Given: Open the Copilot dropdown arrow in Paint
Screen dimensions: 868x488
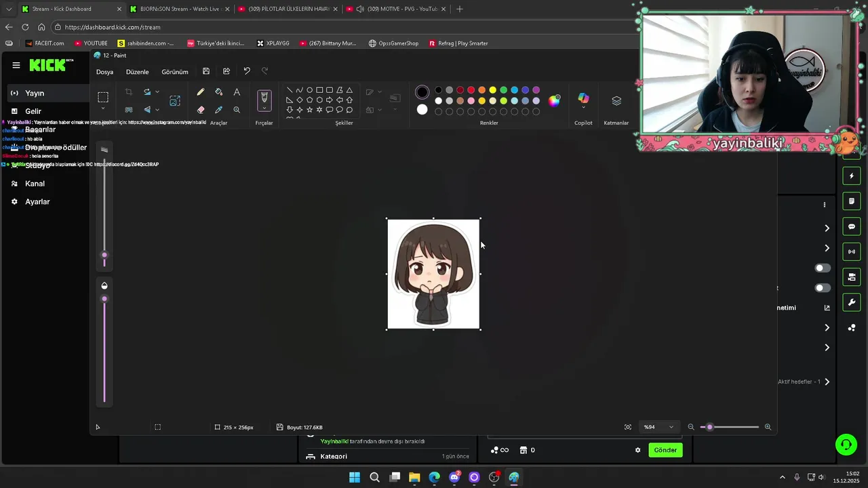Looking at the screenshot, I should (583, 108).
